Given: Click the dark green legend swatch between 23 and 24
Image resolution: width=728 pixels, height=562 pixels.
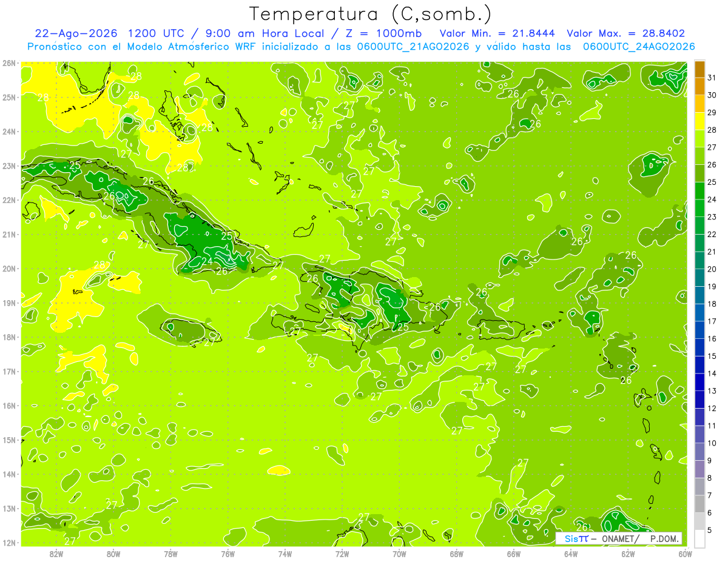Looking at the screenshot, I should click(x=699, y=208).
